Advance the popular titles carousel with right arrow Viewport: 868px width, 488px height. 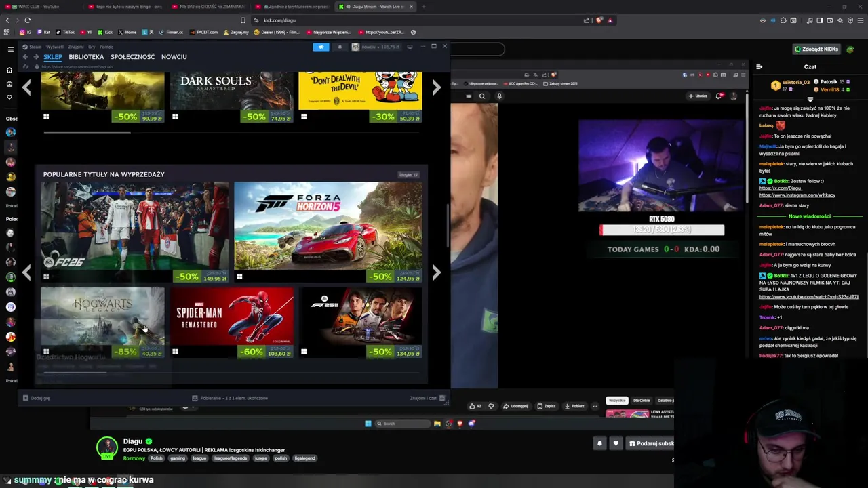click(436, 272)
